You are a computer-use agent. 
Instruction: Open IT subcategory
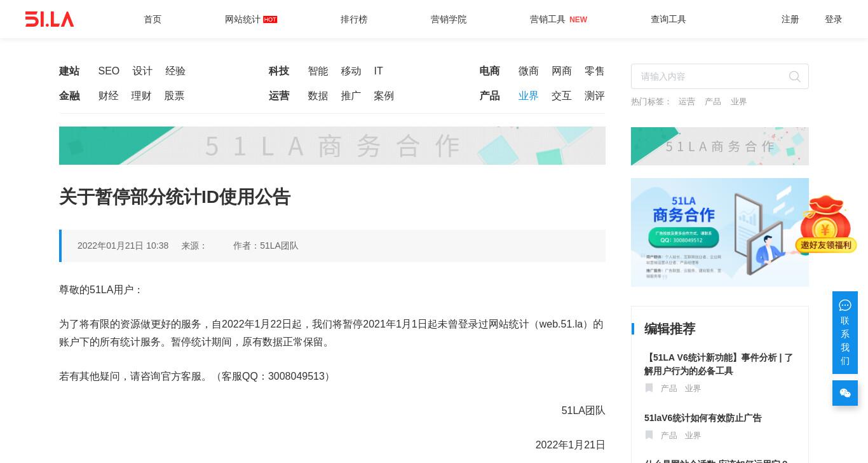[x=378, y=71]
